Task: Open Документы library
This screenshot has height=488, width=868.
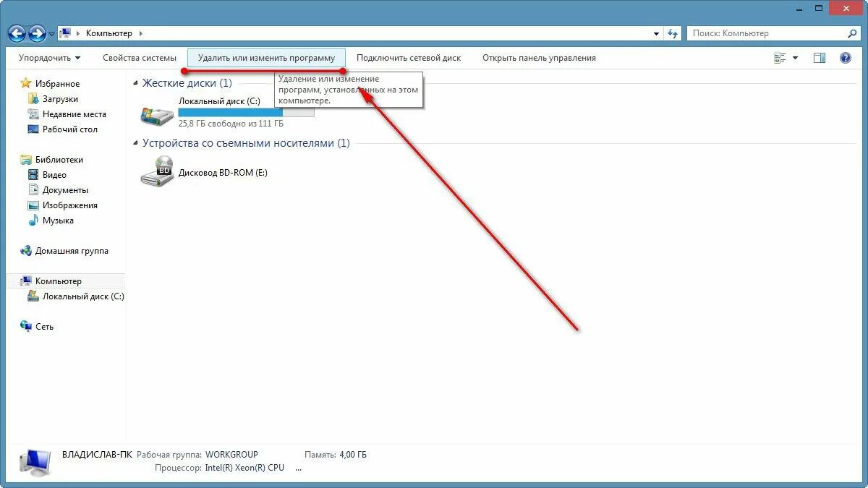Action: click(65, 190)
